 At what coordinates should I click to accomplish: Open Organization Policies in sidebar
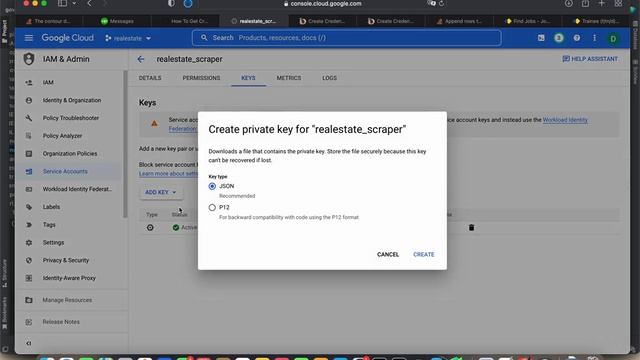(x=70, y=154)
